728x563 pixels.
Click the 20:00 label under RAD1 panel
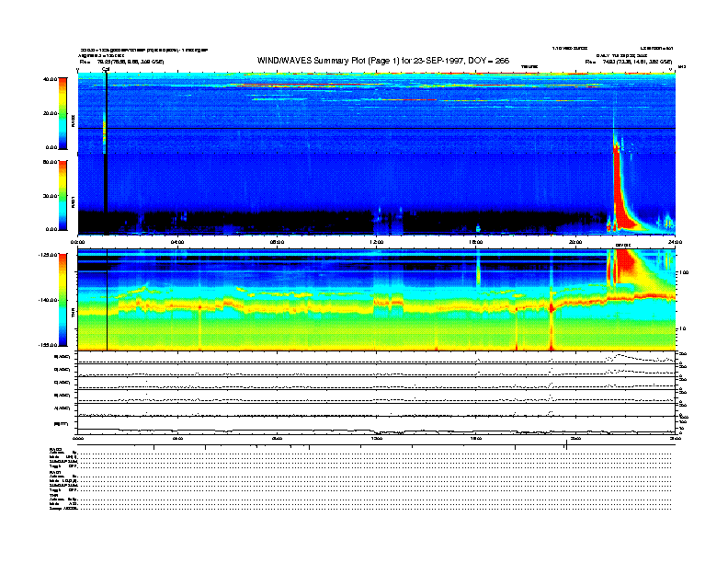point(575,242)
